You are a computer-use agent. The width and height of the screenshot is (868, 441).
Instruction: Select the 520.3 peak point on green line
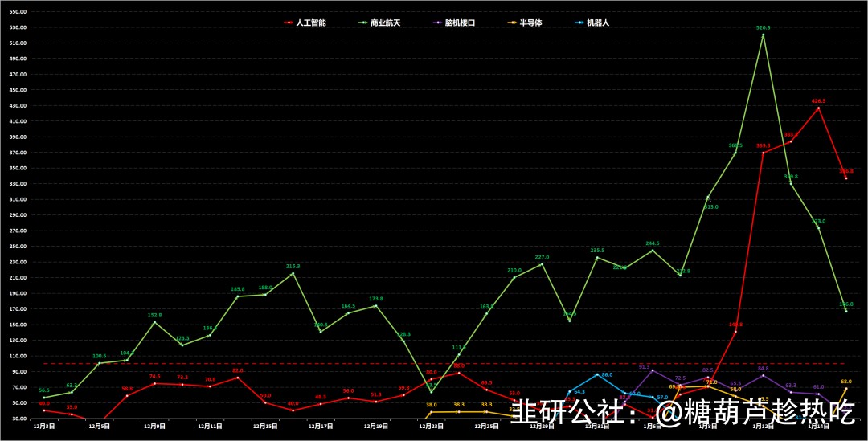[763, 35]
